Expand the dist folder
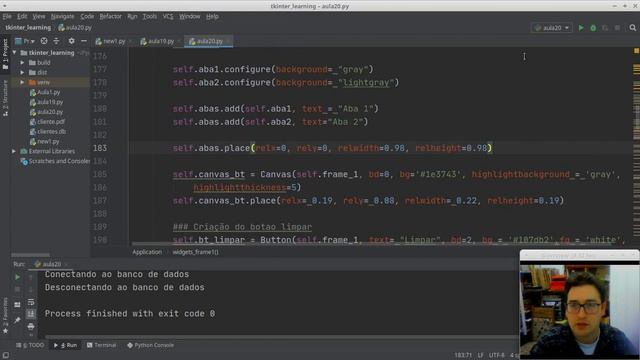The height and width of the screenshot is (360, 640). click(22, 72)
